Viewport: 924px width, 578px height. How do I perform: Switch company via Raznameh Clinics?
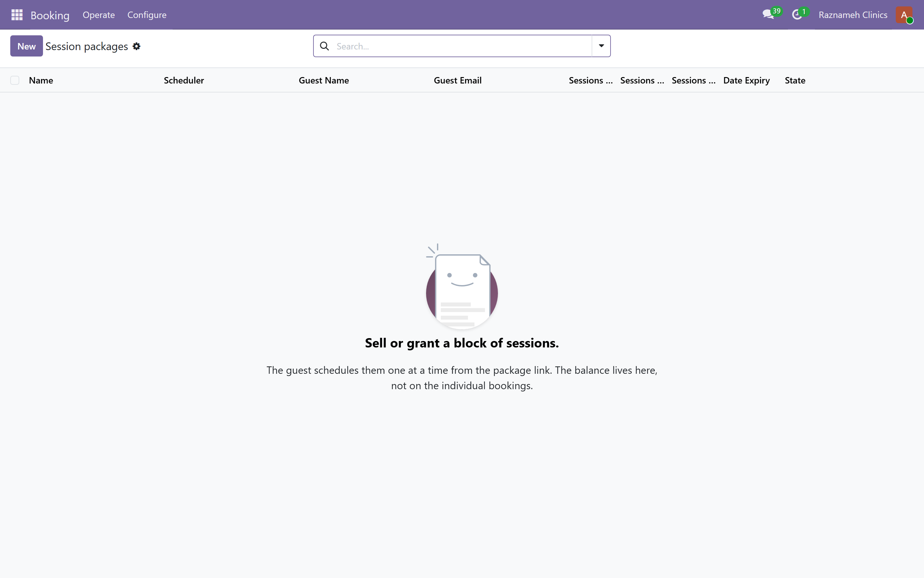(x=852, y=15)
